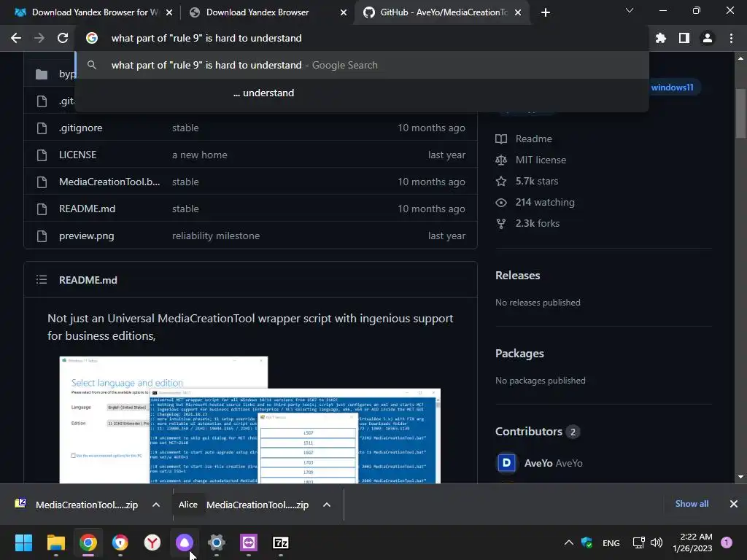Viewport: 747px width, 560px height.
Task: Click the README.md table of contents icon
Action: coord(42,279)
